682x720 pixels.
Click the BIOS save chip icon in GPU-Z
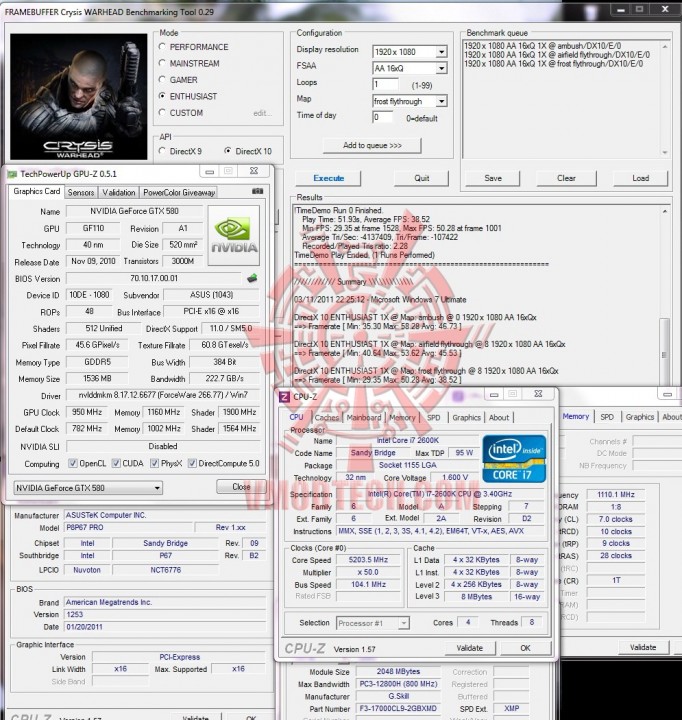click(252, 278)
